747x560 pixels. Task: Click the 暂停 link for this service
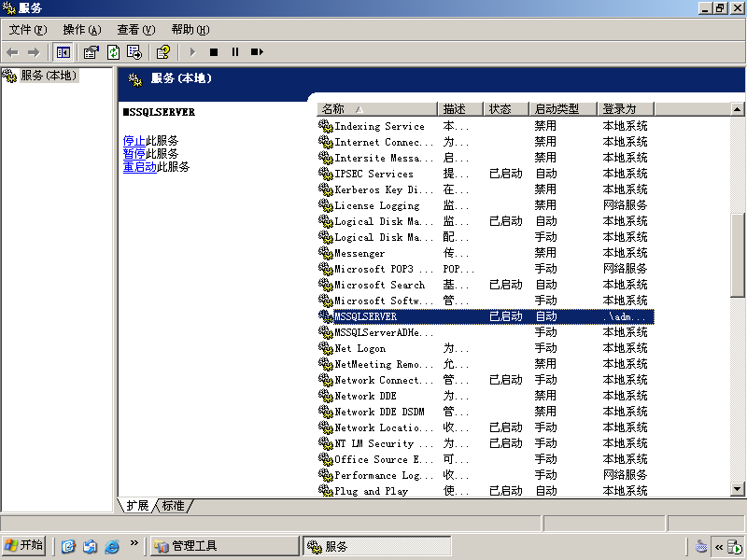tap(134, 154)
